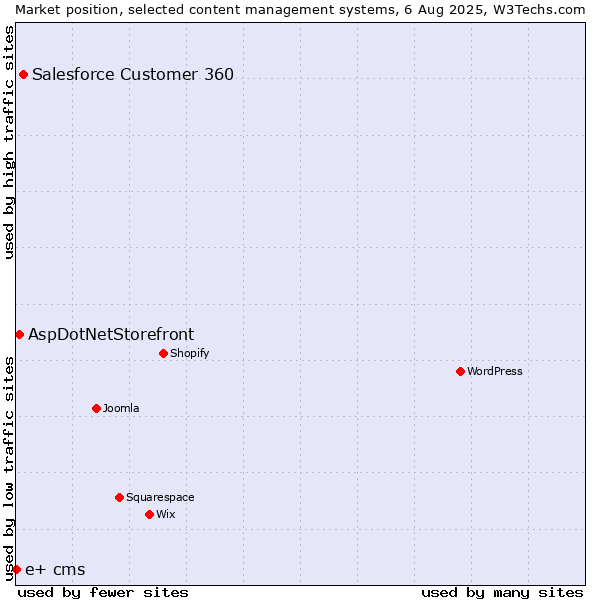Select the 'Squarespace' label text
Image resolution: width=600 pixels, height=600 pixels.
tap(160, 497)
